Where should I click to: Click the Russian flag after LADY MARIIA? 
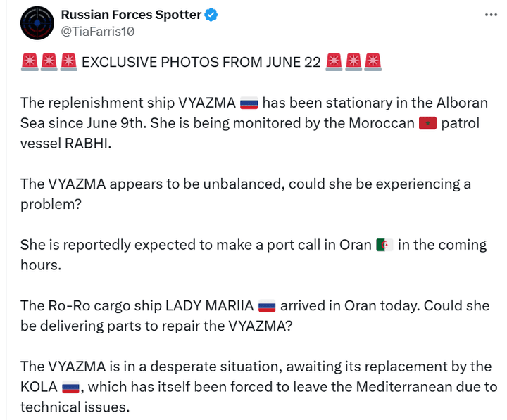point(267,306)
